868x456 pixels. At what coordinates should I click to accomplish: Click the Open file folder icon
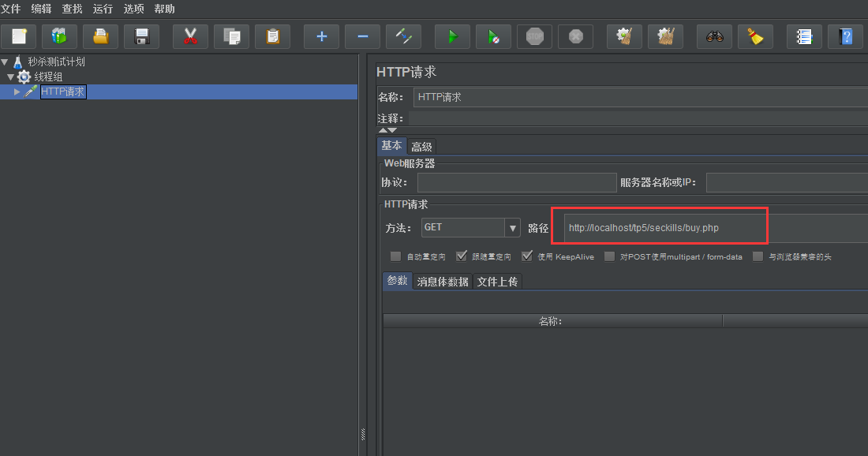[100, 36]
